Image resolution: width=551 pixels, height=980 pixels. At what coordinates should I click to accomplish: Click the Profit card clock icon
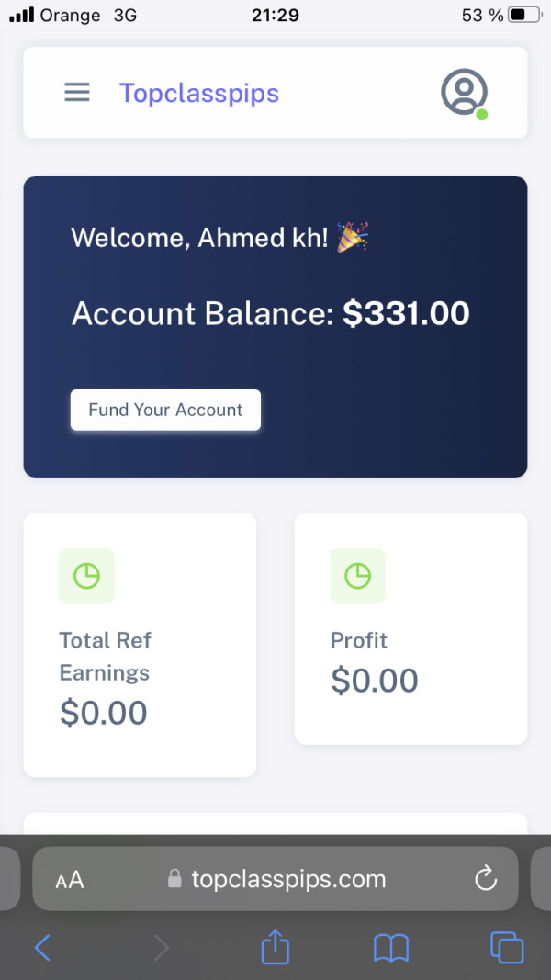(x=357, y=576)
